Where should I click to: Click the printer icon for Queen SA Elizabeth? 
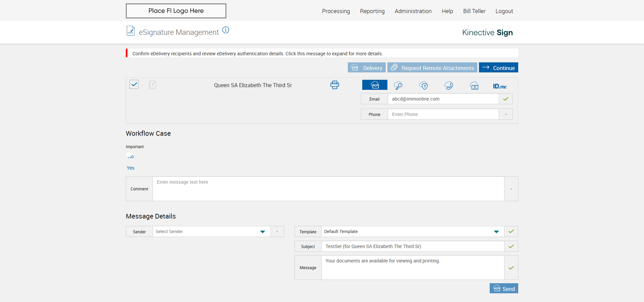[334, 85]
